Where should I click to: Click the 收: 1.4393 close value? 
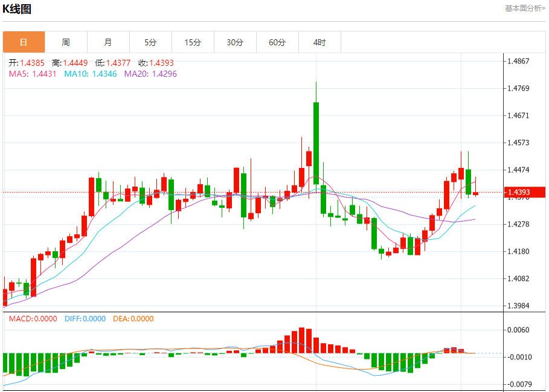[156, 63]
